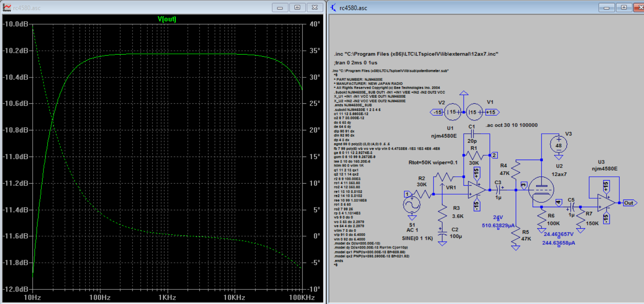The image size is (644, 304).
Task: Click the AC 1 source amplitude text
Action: click(x=412, y=230)
